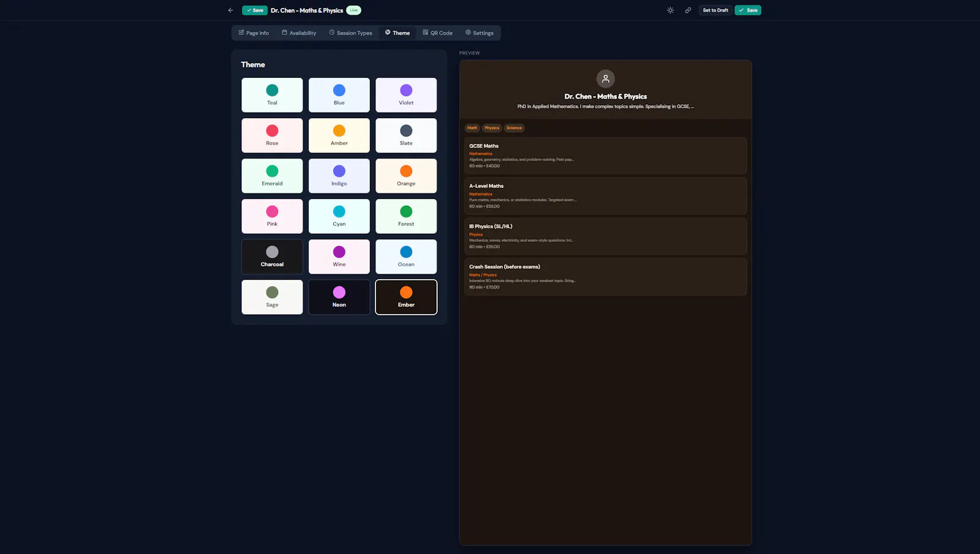Image resolution: width=980 pixels, height=554 pixels.
Task: Click the Physics tag in preview
Action: 492,128
